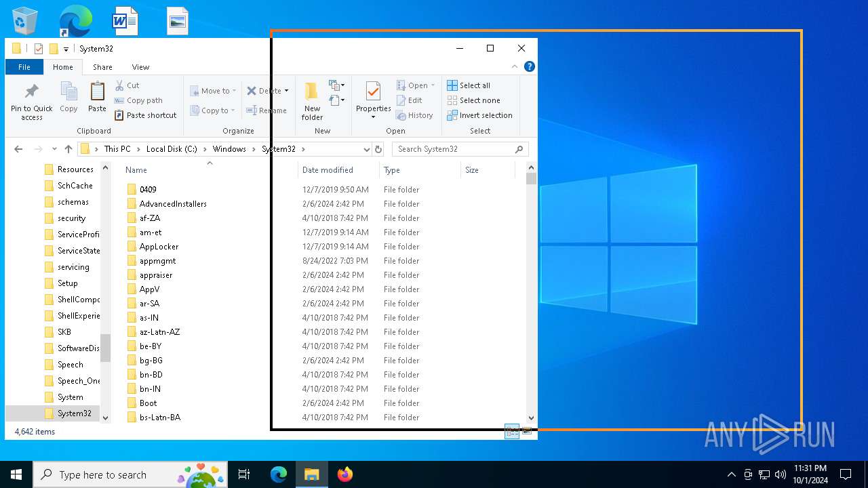This screenshot has width=868, height=488.
Task: Open address bar history dropdown
Action: (366, 149)
